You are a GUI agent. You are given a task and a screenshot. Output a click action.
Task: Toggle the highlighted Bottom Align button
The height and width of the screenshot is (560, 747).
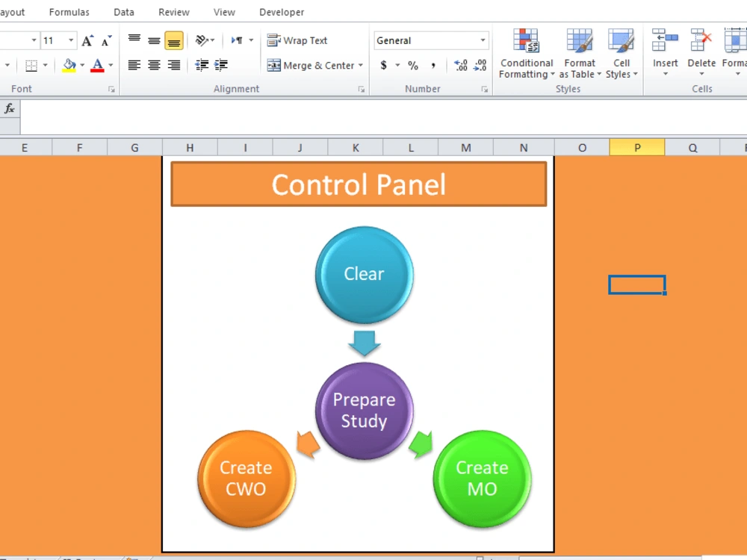coord(174,40)
